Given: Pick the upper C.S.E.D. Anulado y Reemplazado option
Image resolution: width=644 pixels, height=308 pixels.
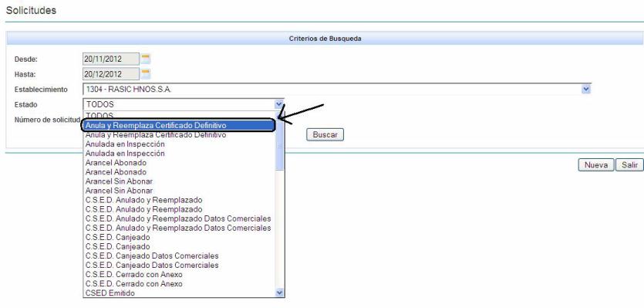Looking at the screenshot, I should 180,200.
